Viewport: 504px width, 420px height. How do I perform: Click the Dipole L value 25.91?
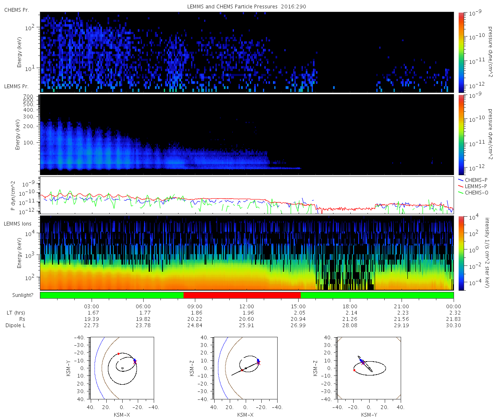[x=247, y=325]
